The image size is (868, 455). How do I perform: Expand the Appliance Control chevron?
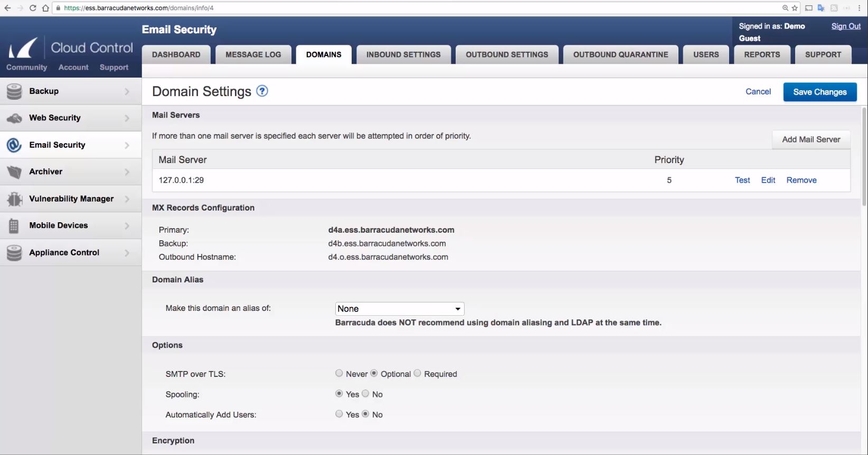[x=127, y=253]
